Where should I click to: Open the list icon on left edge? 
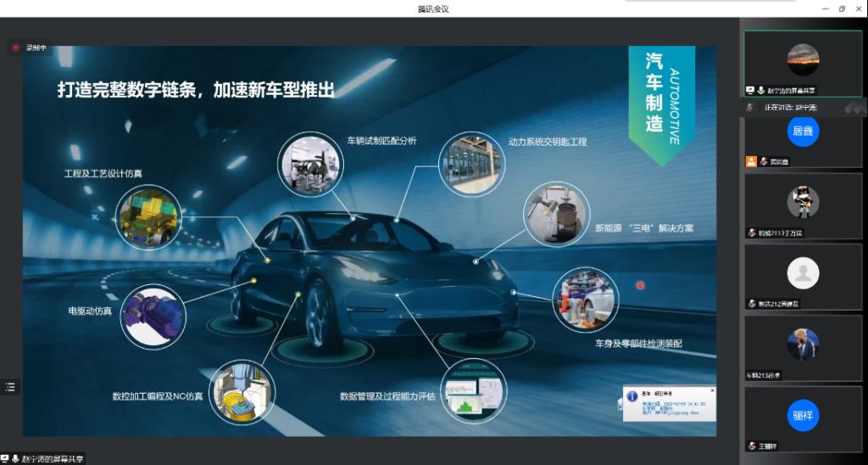[x=10, y=387]
